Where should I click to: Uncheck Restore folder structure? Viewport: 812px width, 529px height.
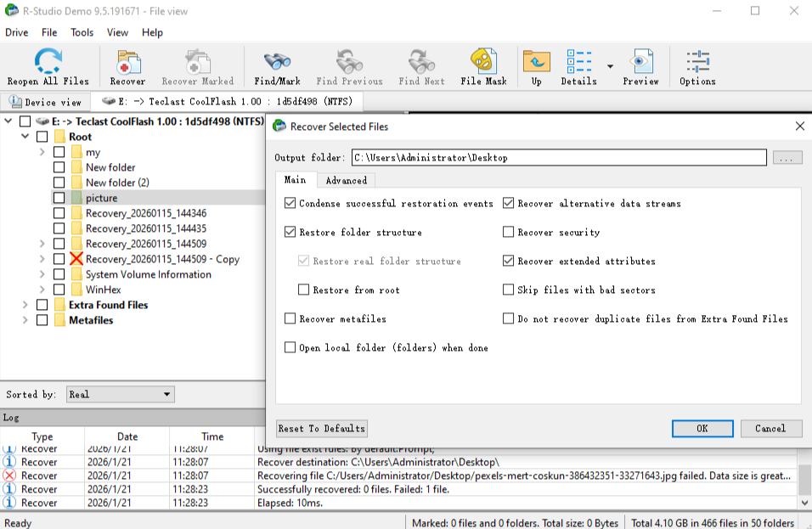290,232
